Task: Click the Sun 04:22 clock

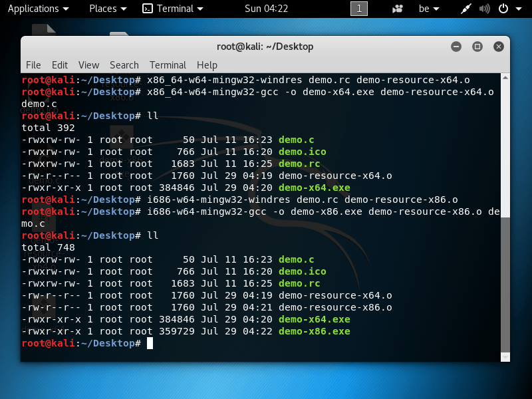Action: click(x=266, y=9)
